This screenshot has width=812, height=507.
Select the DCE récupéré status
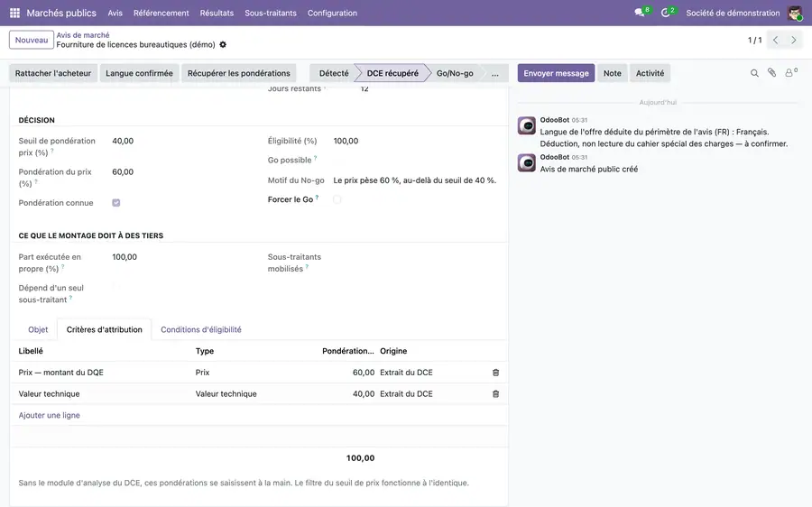coord(392,73)
